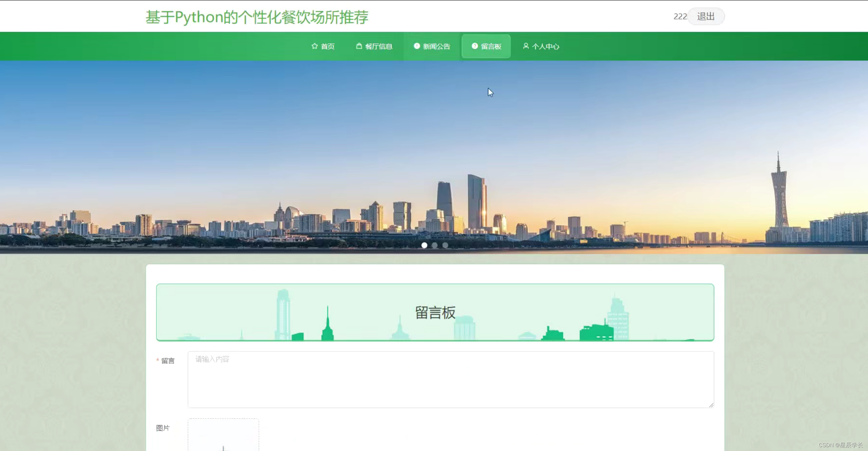868x451 pixels.
Task: Jump to the third carousel slide dot
Action: click(445, 245)
